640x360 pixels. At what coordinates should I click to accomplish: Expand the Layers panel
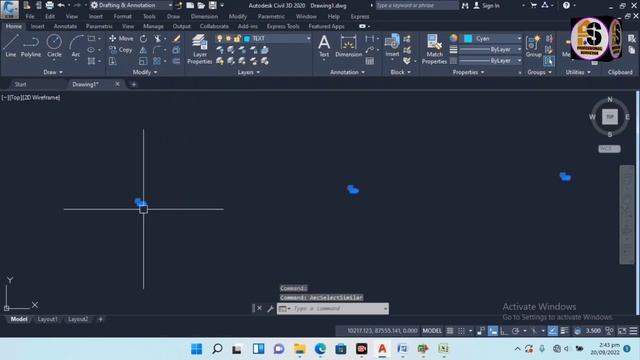pyautogui.click(x=249, y=72)
